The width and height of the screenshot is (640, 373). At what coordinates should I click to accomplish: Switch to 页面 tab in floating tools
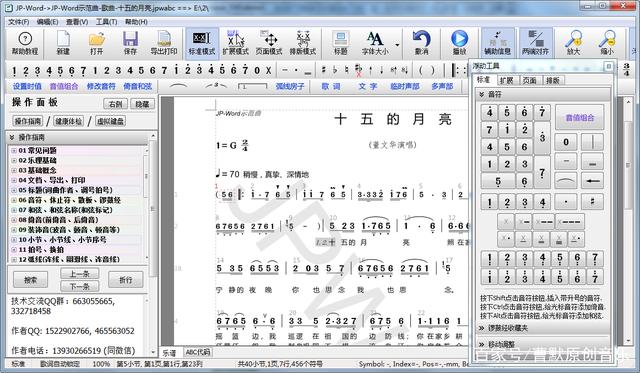[530, 80]
